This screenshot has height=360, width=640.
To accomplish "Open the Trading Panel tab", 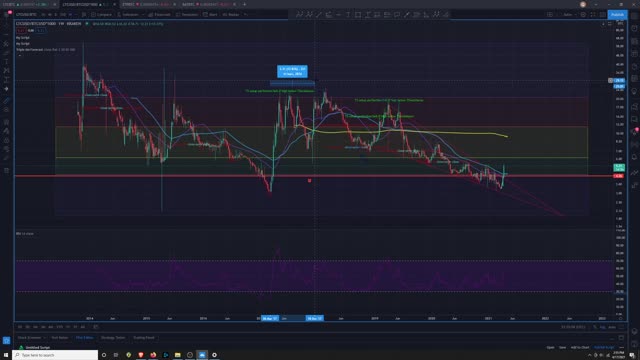I will [144, 338].
